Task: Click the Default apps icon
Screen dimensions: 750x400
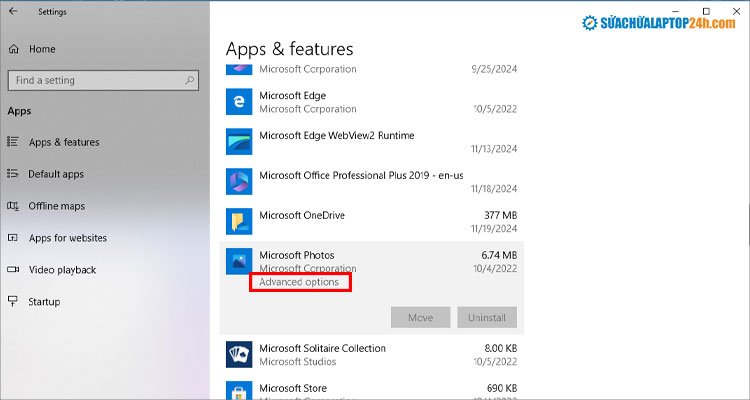Action: tap(13, 174)
